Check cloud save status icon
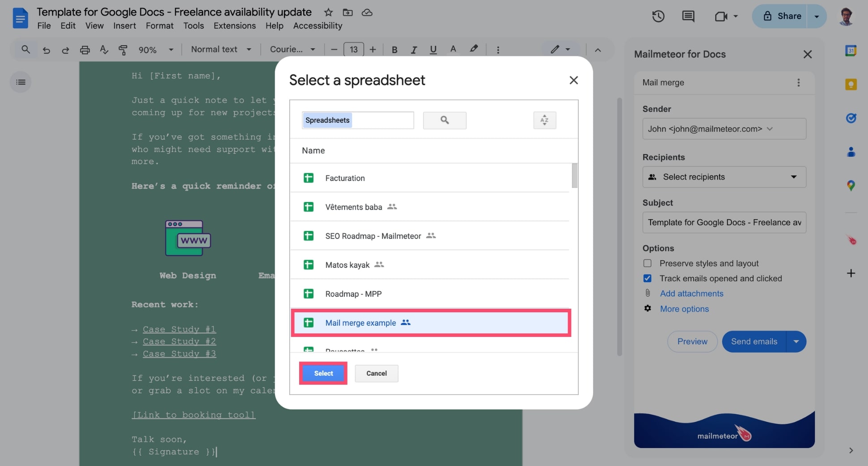The height and width of the screenshot is (466, 868). [x=367, y=13]
